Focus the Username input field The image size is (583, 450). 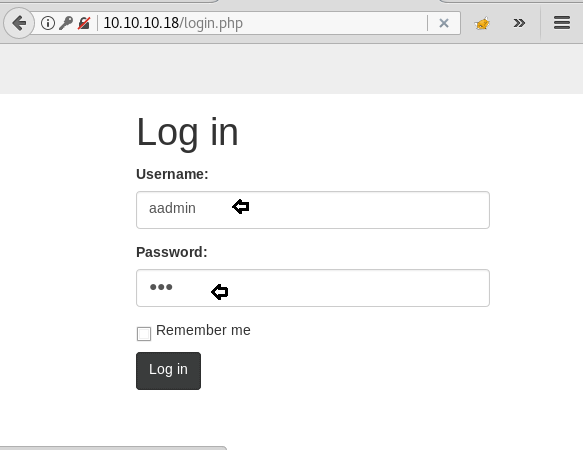tap(313, 210)
